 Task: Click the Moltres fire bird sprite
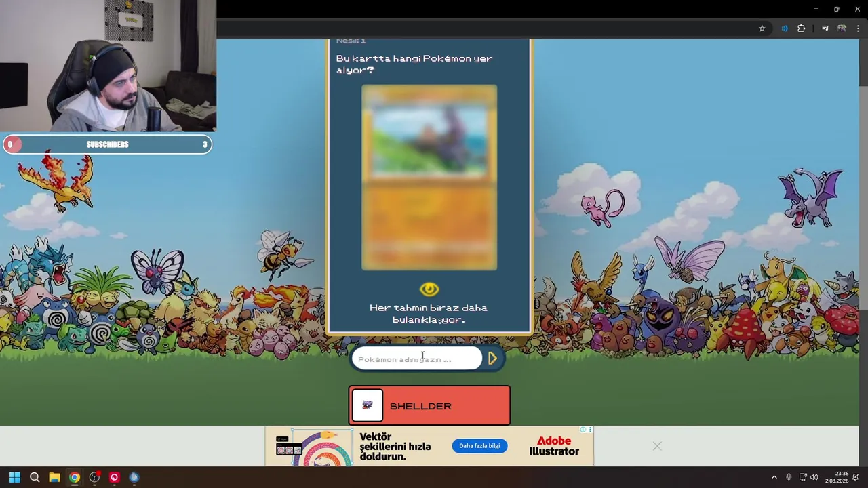(56, 181)
